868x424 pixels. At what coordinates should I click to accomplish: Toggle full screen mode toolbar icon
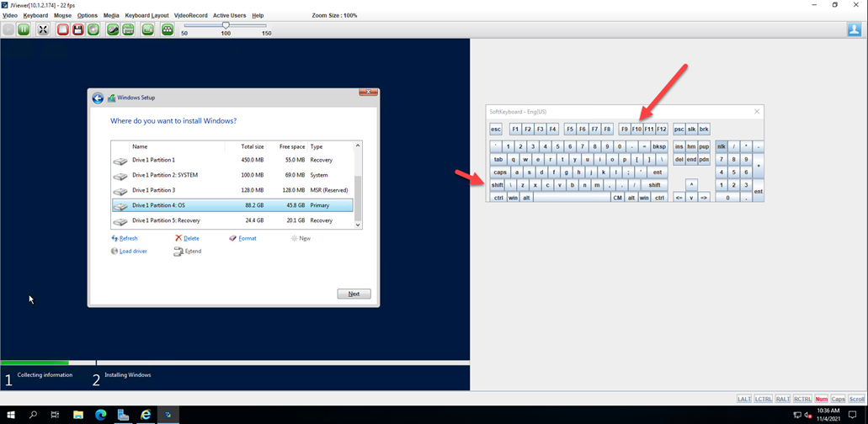(x=43, y=29)
